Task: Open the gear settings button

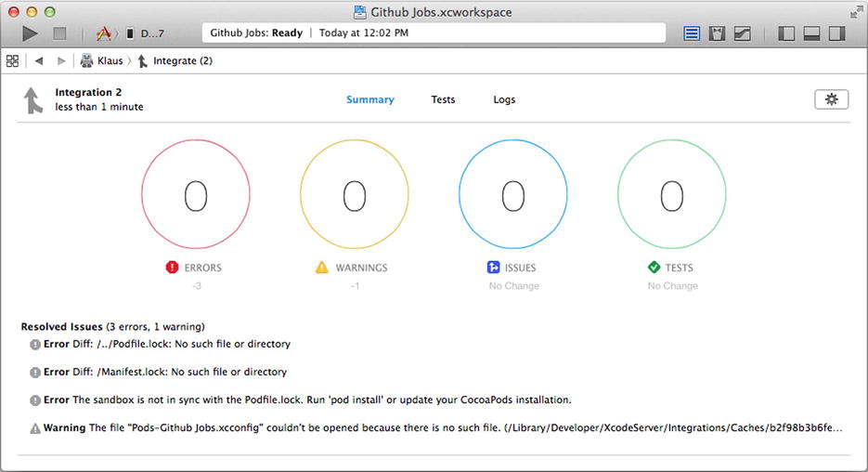Action: point(832,99)
